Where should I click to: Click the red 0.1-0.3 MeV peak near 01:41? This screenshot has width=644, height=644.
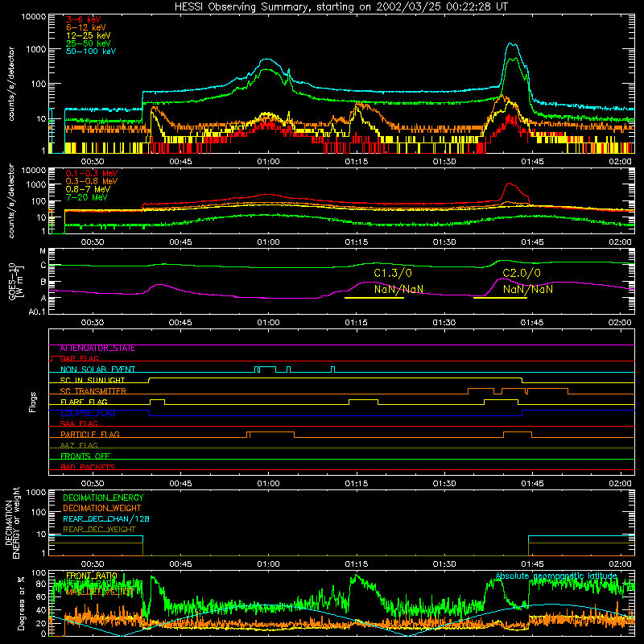tap(510, 184)
